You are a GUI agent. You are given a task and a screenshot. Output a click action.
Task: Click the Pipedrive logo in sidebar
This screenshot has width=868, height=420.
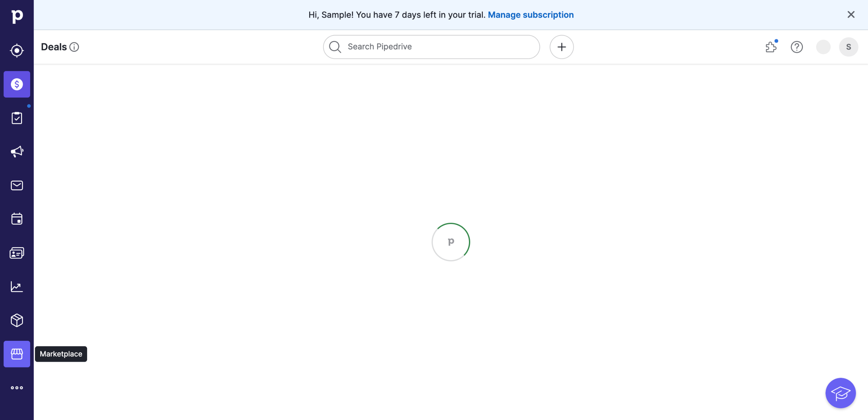(x=17, y=16)
